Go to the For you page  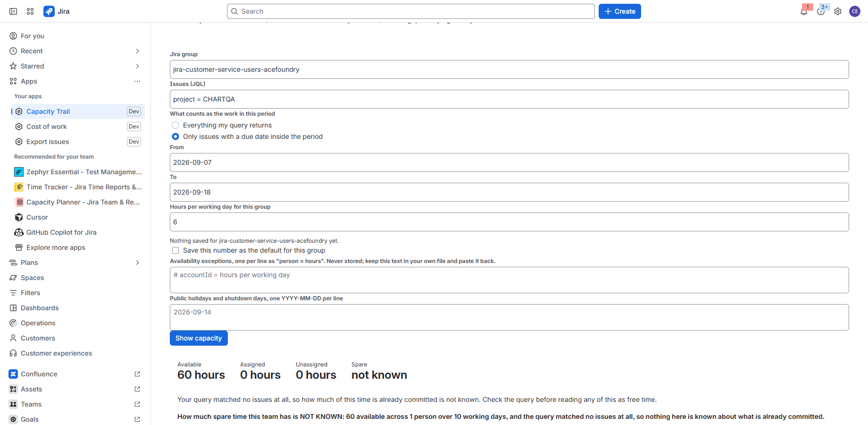(75, 36)
